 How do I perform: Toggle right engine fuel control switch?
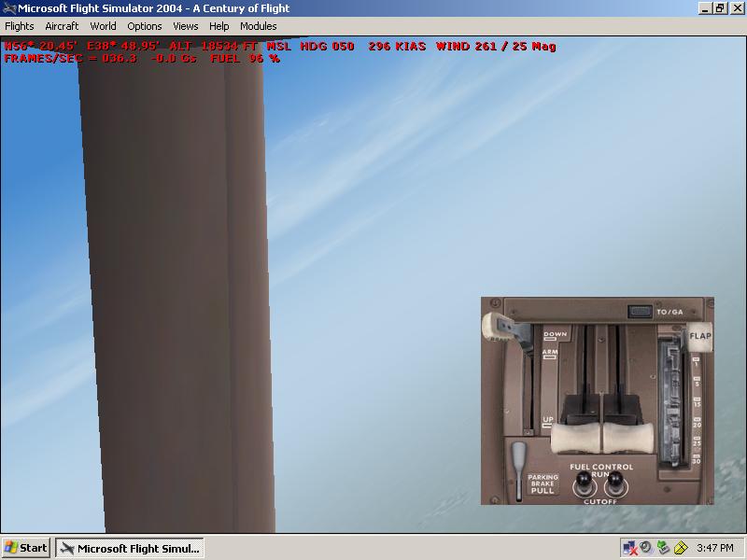[616, 483]
